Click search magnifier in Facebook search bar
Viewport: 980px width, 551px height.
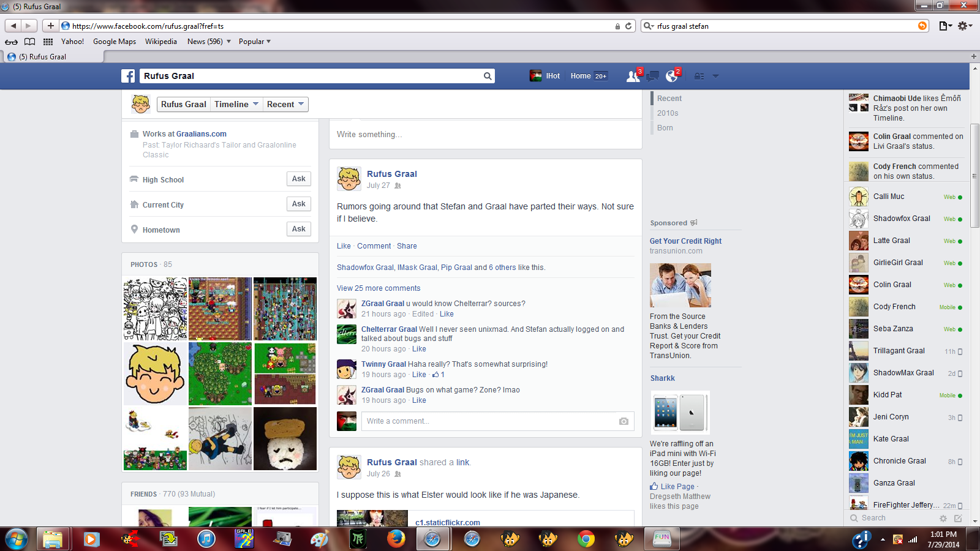point(488,76)
